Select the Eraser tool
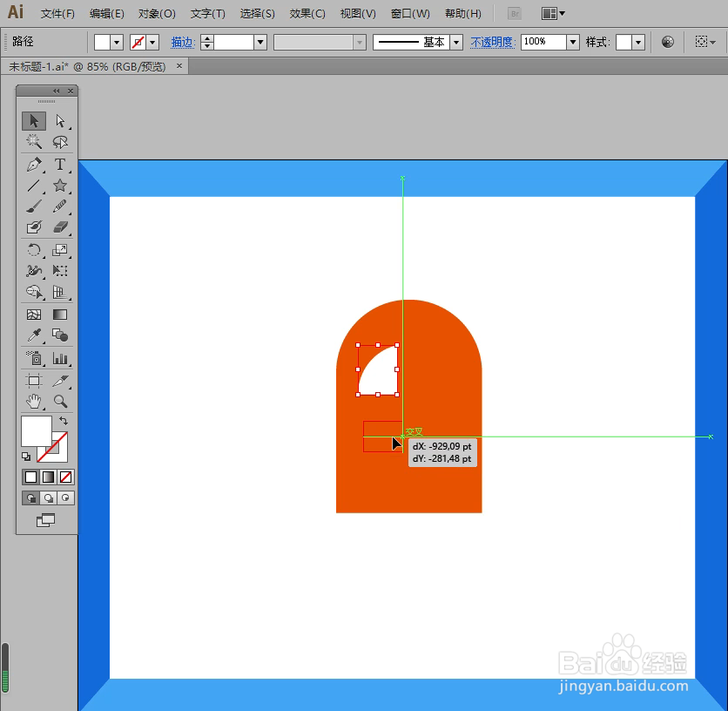Screen dimensions: 728x711 pos(60,227)
